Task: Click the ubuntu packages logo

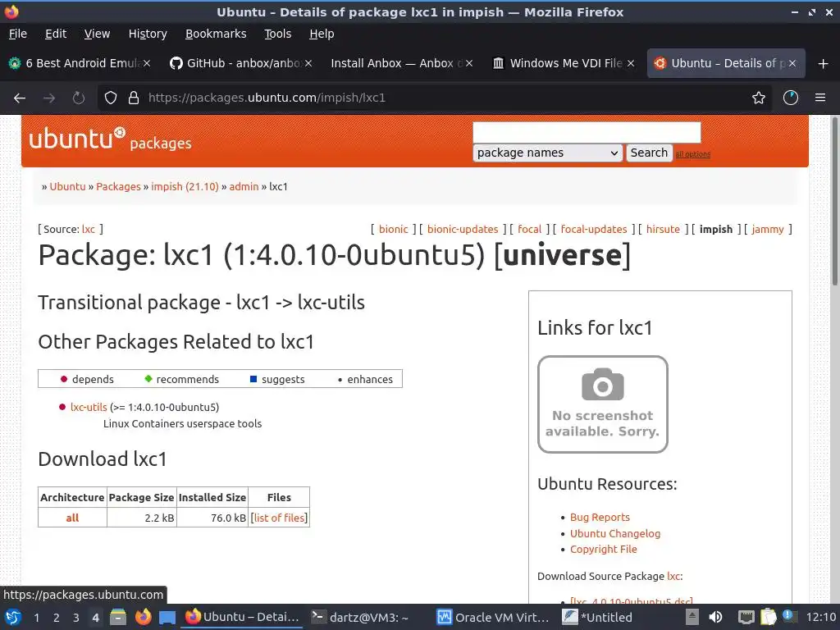Action: pos(110,139)
